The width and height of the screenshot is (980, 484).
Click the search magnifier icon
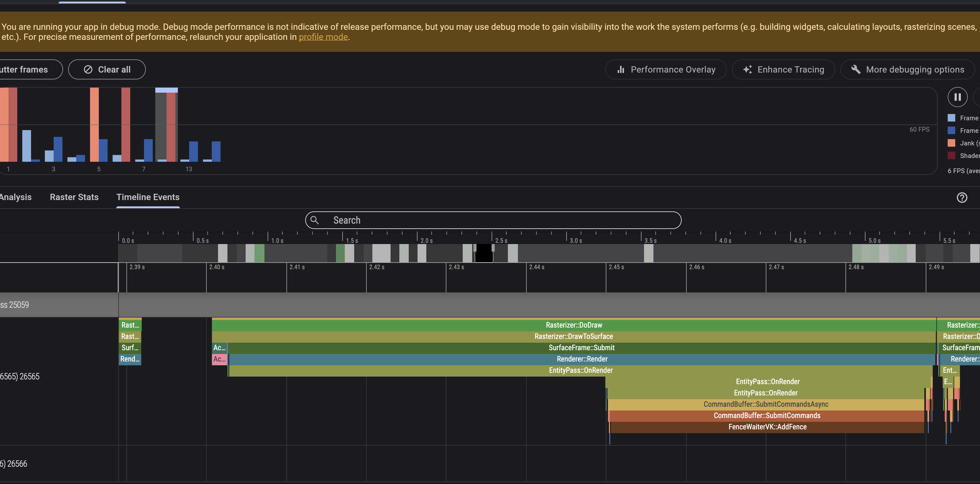314,220
